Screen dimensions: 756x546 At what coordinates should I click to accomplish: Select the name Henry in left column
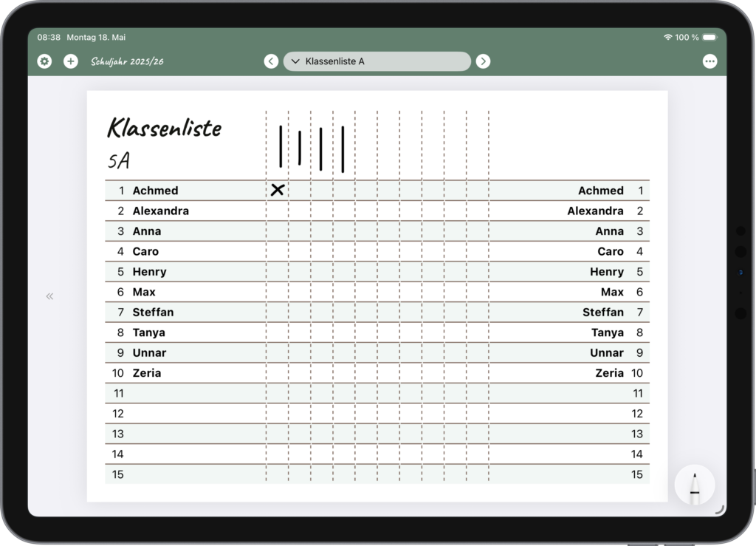click(149, 272)
